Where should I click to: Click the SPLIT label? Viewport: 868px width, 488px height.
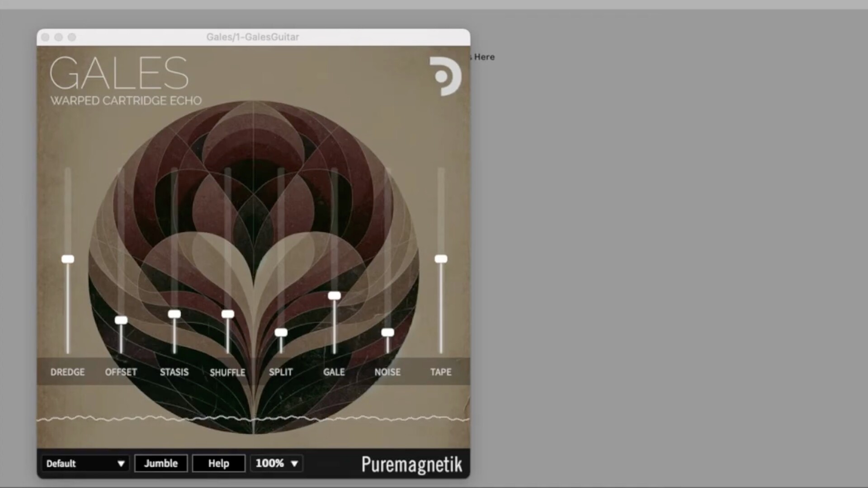pos(281,372)
